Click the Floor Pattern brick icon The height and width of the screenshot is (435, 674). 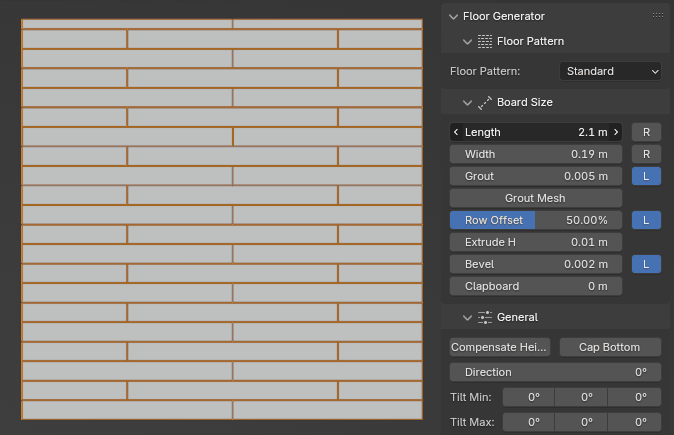coord(485,41)
